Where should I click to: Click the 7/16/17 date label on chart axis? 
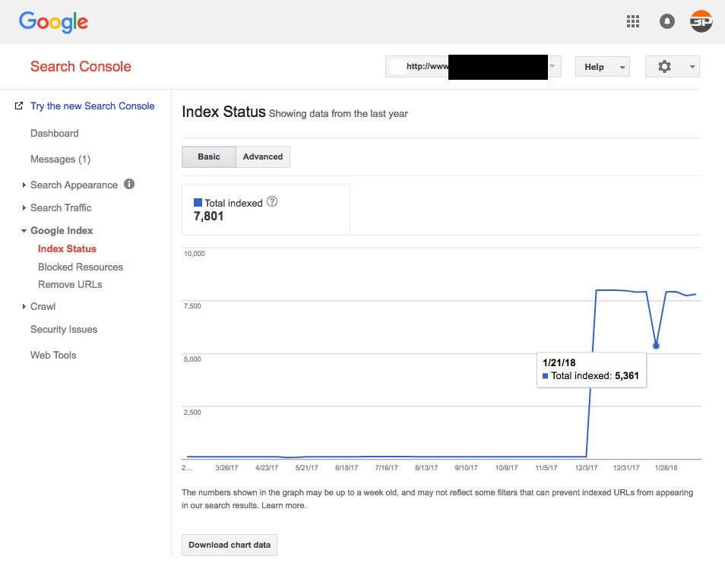[x=387, y=468]
